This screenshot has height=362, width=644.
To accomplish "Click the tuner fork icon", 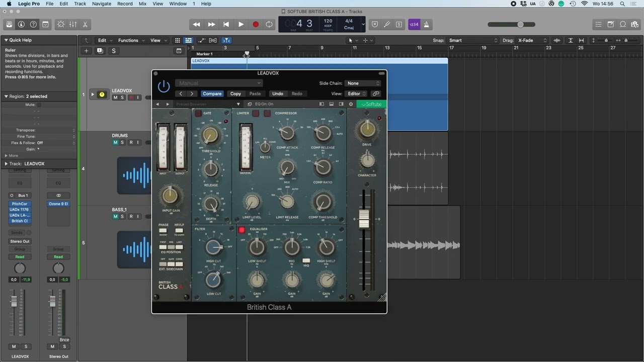I will tap(387, 24).
